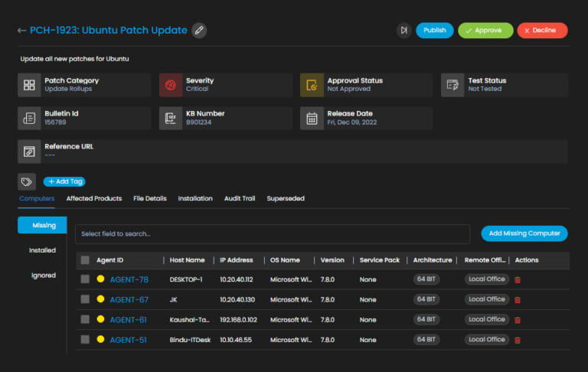Click the back arrow beside PCH-1923
588x372 pixels.
21,31
